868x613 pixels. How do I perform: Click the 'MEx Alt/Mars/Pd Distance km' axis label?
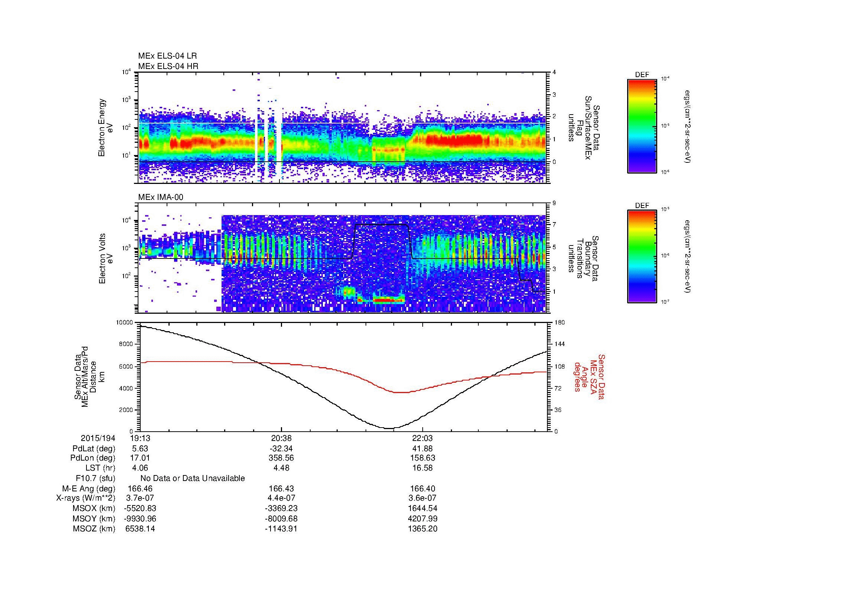point(89,376)
